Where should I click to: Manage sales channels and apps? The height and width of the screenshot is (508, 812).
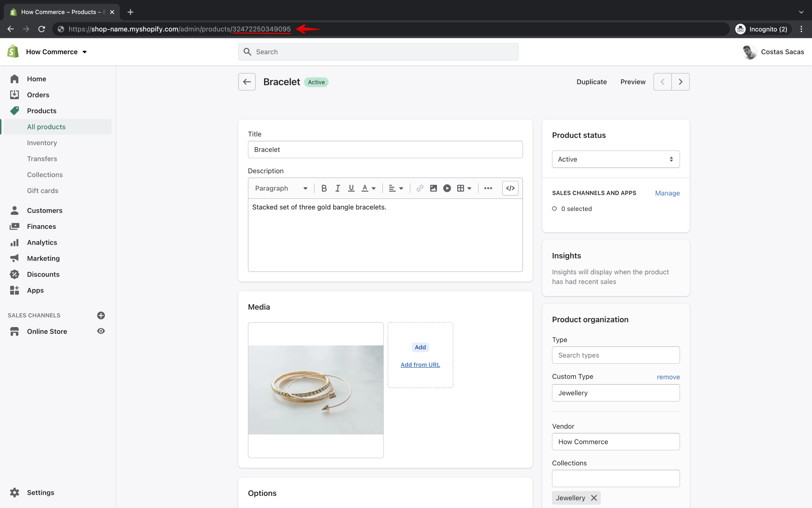[667, 193]
